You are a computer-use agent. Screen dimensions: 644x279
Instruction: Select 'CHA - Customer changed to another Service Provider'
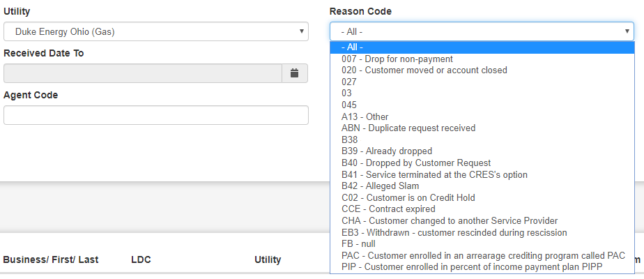482,221
